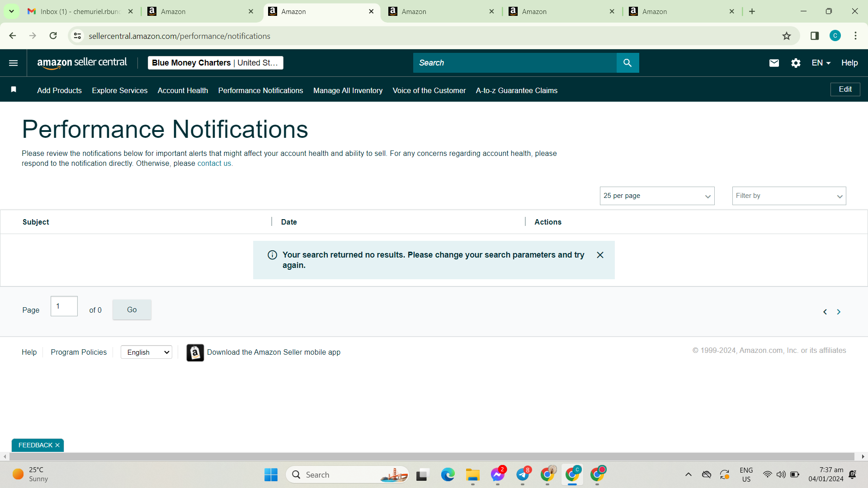This screenshot has width=868, height=488.
Task: Open buyer messages mail icon
Action: tap(774, 63)
